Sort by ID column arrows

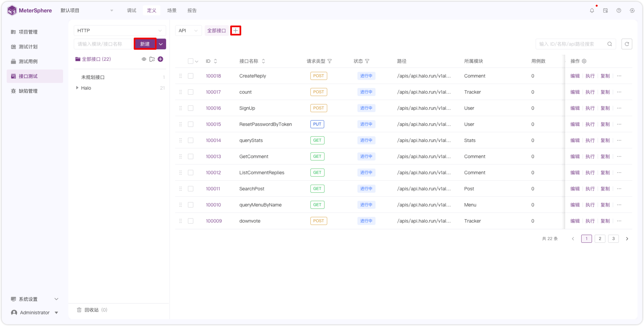(215, 61)
